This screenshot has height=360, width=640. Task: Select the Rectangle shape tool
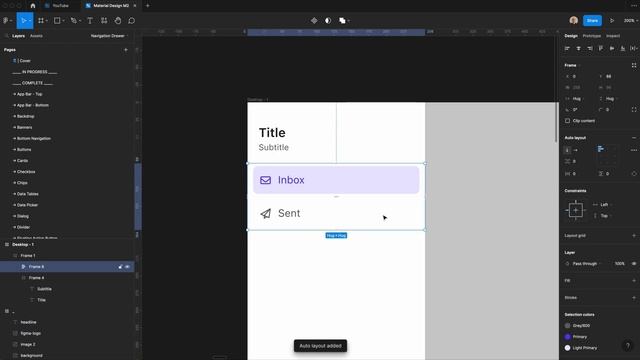pyautogui.click(x=57, y=20)
